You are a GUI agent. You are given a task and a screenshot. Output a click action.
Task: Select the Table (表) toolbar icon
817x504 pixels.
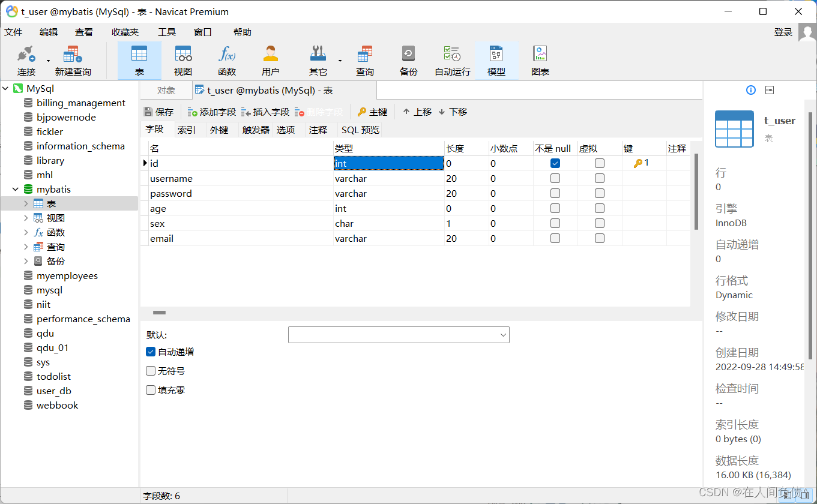coord(139,60)
